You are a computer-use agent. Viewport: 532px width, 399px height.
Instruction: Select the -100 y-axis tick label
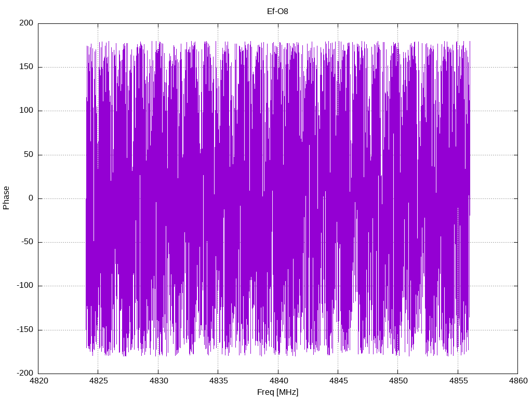25,286
